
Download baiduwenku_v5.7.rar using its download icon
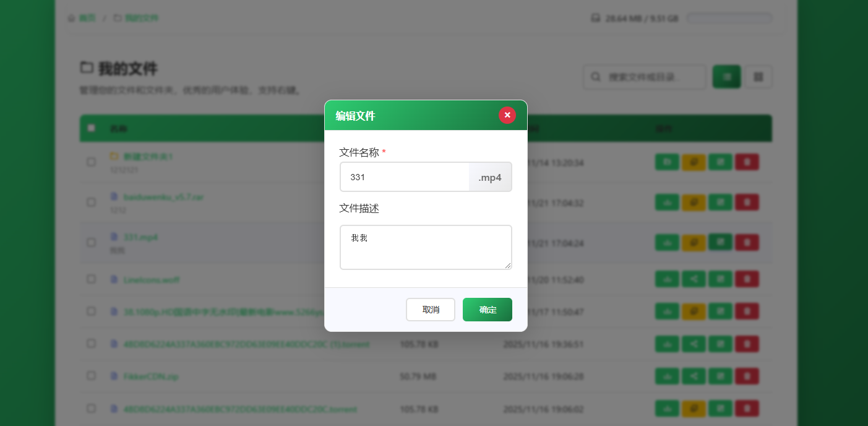point(667,202)
